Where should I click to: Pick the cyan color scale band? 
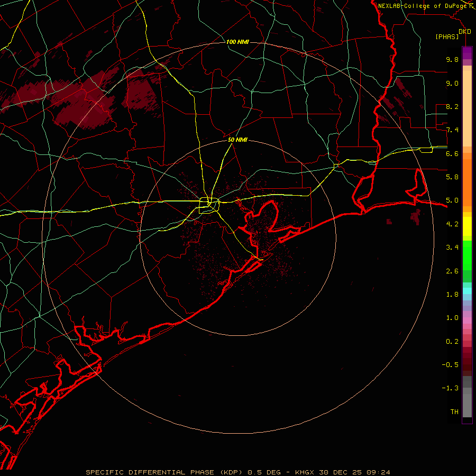(x=467, y=291)
